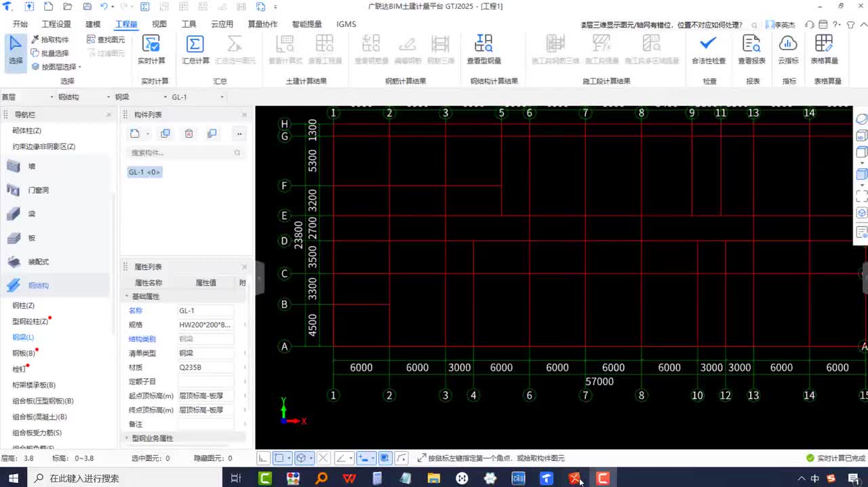Click the 搜索构件 search field
868x487 pixels.
[185, 153]
